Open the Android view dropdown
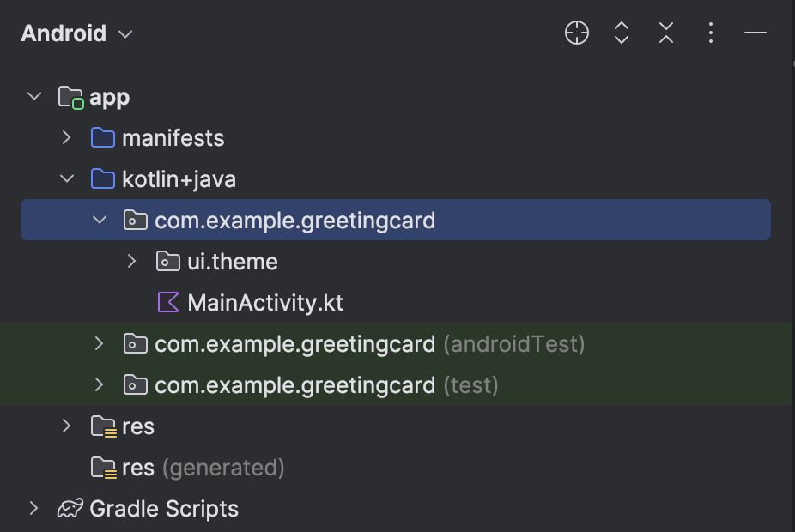The height and width of the screenshot is (532, 795). pos(76,33)
